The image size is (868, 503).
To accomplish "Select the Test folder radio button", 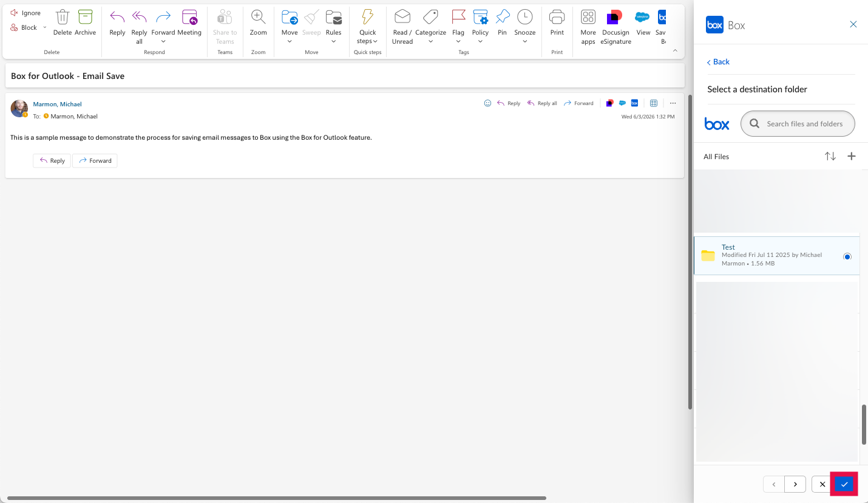I will 847,256.
